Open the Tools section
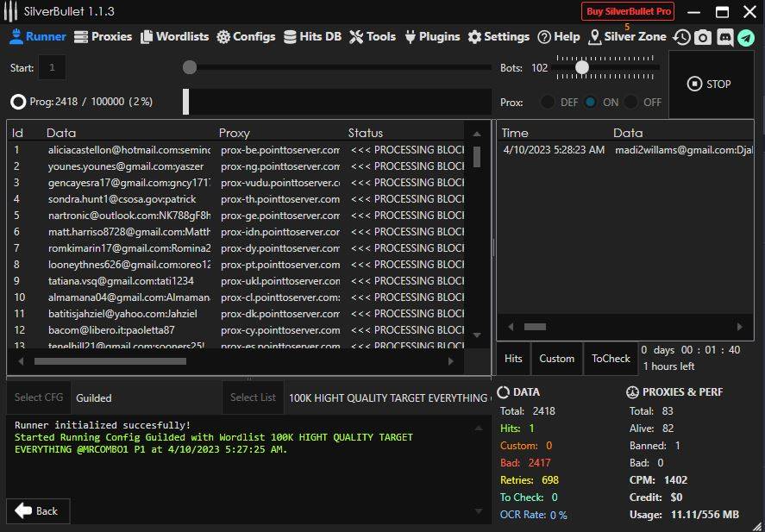Screen dimensions: 765x532 pyautogui.click(x=372, y=37)
